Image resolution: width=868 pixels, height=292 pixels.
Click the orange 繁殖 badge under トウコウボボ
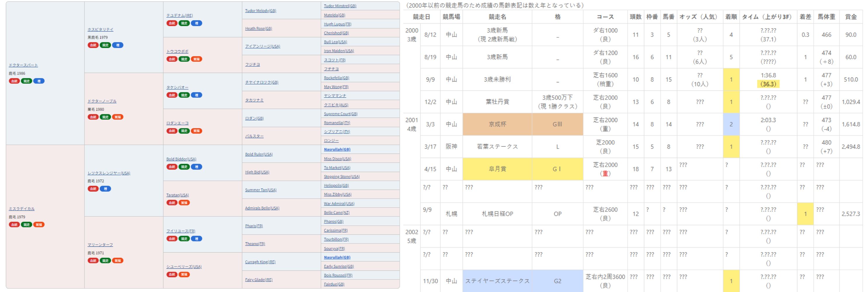pos(196,59)
